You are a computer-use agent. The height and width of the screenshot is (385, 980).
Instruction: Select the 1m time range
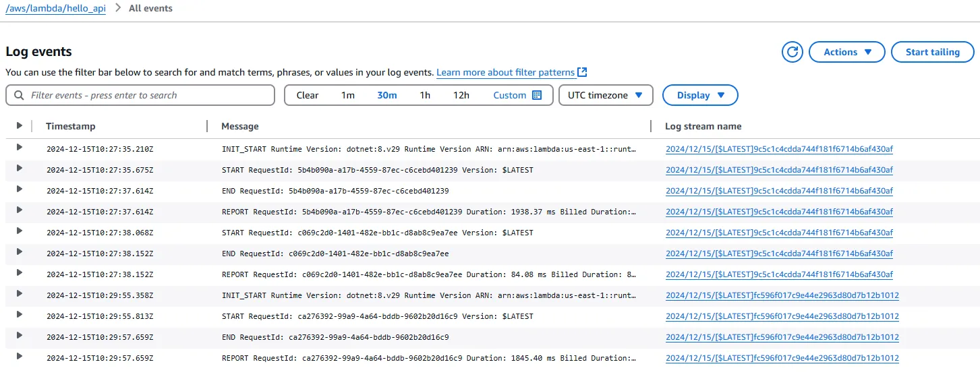point(347,95)
